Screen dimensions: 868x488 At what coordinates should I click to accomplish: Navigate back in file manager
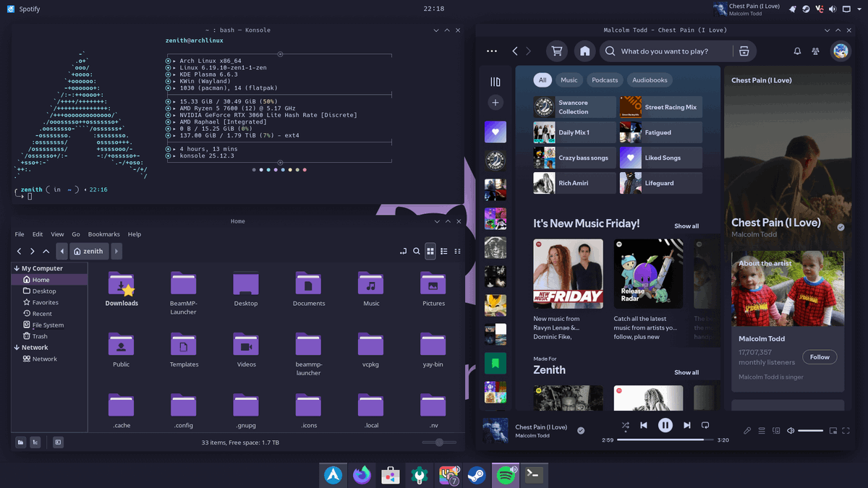(x=20, y=251)
